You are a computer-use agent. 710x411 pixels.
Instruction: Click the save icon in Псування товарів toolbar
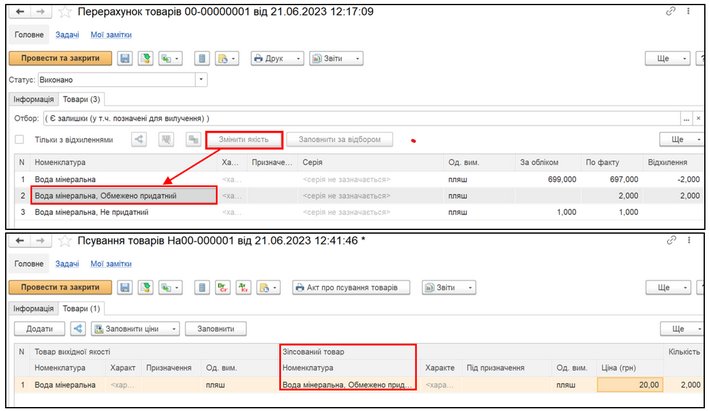click(x=123, y=287)
